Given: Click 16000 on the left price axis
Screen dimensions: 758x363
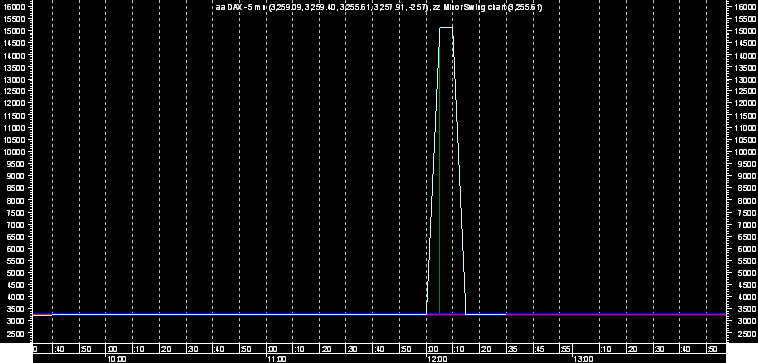Looking at the screenshot, I should point(14,7).
